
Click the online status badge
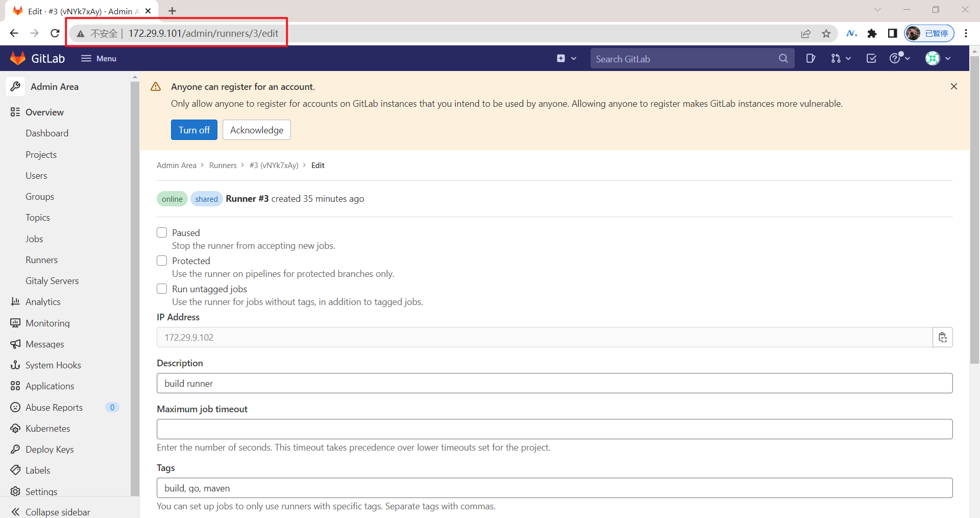pyautogui.click(x=172, y=199)
